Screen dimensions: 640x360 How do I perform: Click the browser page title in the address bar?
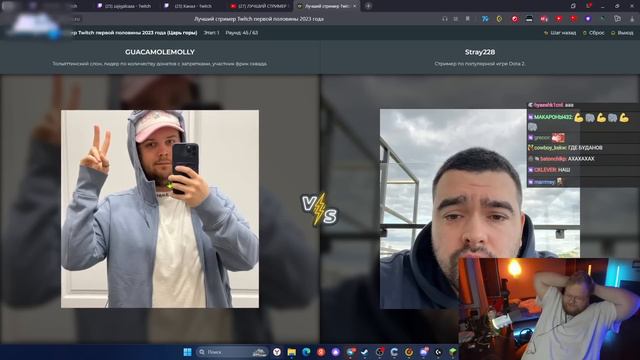(x=259, y=19)
